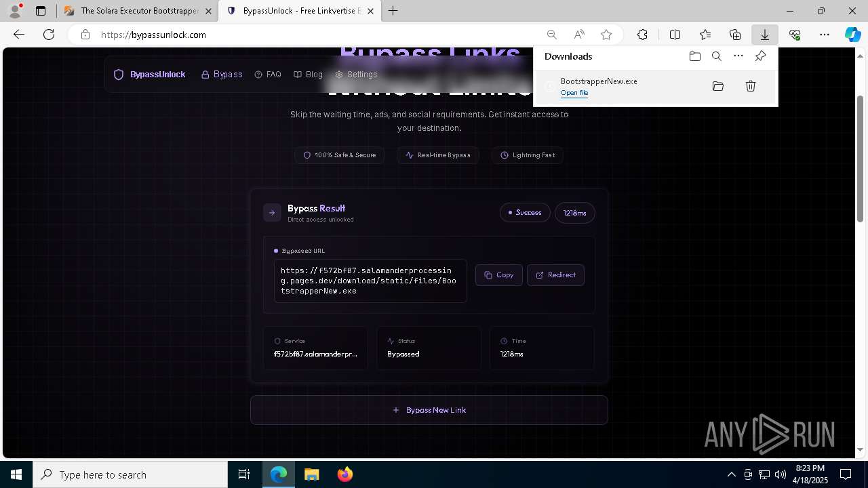This screenshot has width=868, height=488.
Task: Click Lightning Fast badge
Action: (x=528, y=155)
